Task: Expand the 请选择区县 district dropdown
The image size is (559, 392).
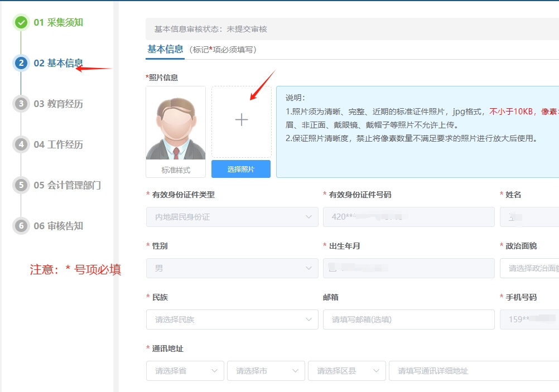Action: (x=346, y=371)
